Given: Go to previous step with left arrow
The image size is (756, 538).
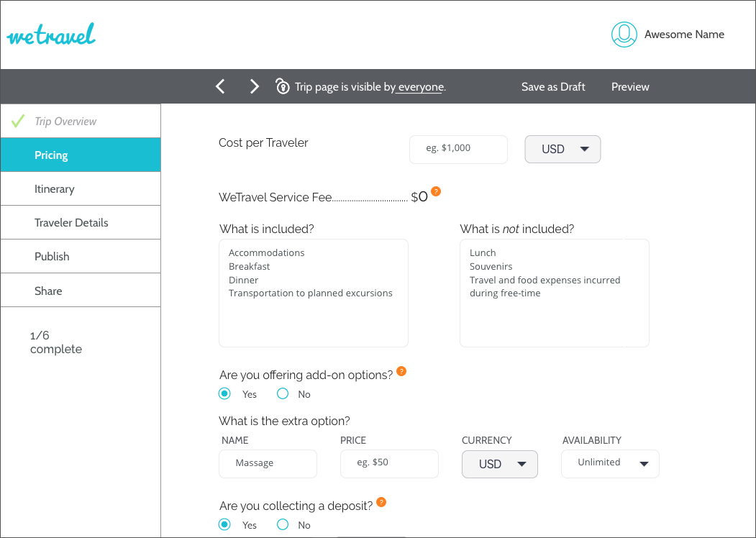Looking at the screenshot, I should pos(221,87).
